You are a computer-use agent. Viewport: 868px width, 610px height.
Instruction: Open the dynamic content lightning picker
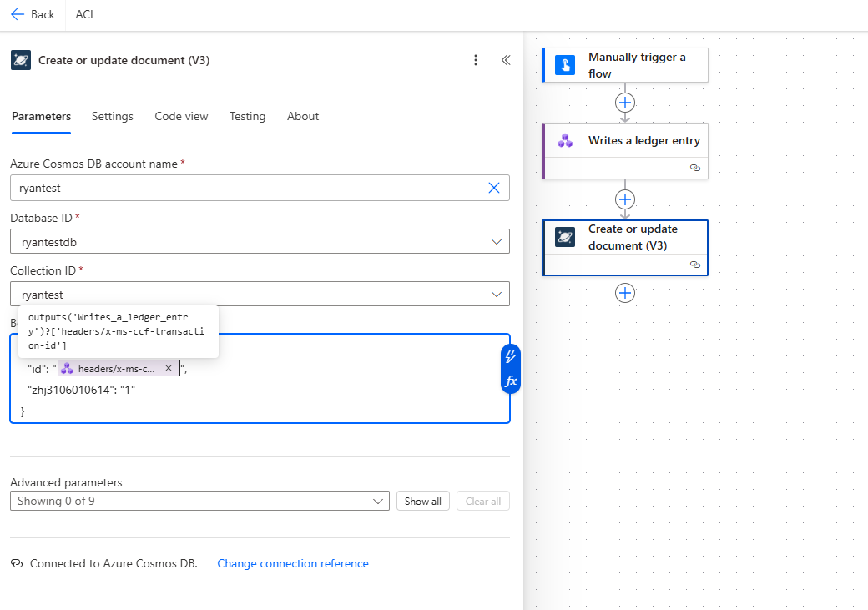point(511,356)
